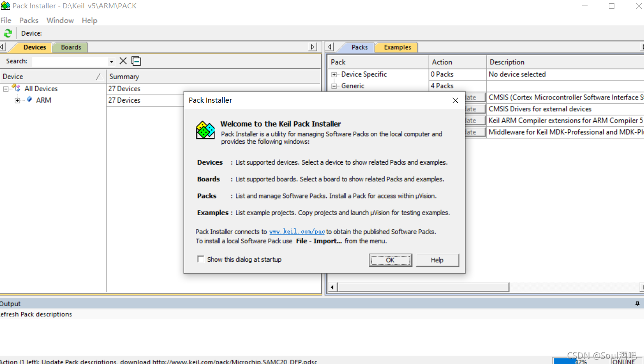This screenshot has height=364, width=644.
Task: Collapse the Generic packs node
Action: pos(334,86)
